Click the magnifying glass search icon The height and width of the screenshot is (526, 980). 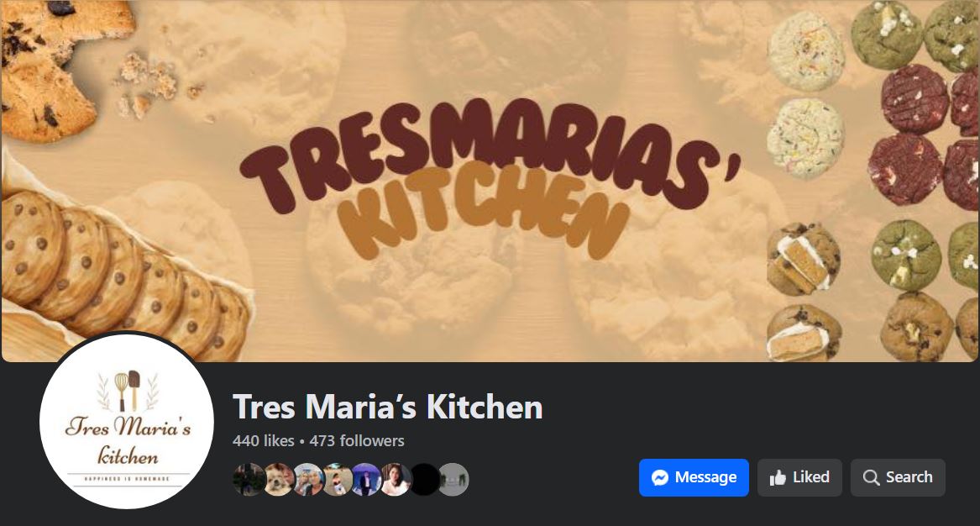(871, 478)
